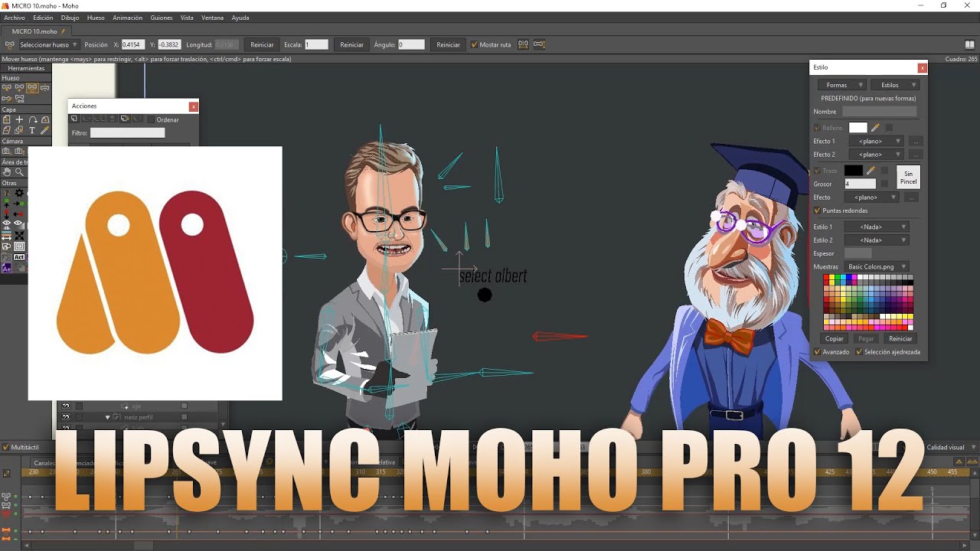
Task: Toggle the Relleno checkbox in Estilo
Action: pos(817,128)
